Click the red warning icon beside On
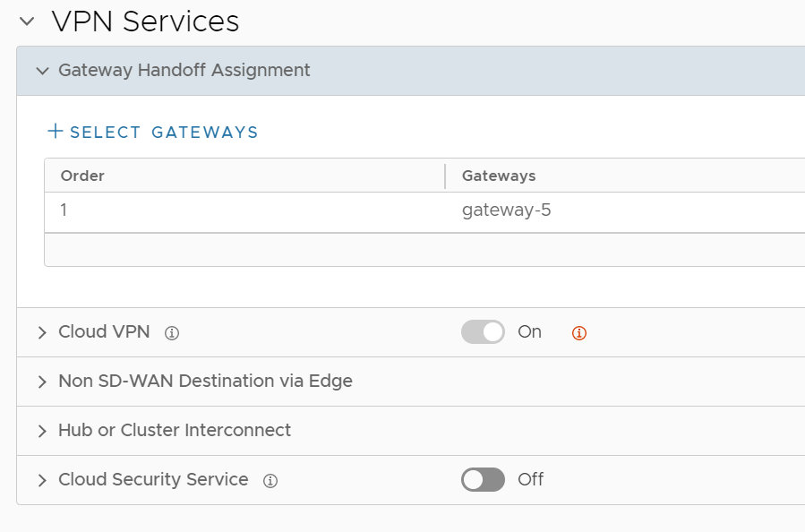This screenshot has height=532, width=805. 579,333
